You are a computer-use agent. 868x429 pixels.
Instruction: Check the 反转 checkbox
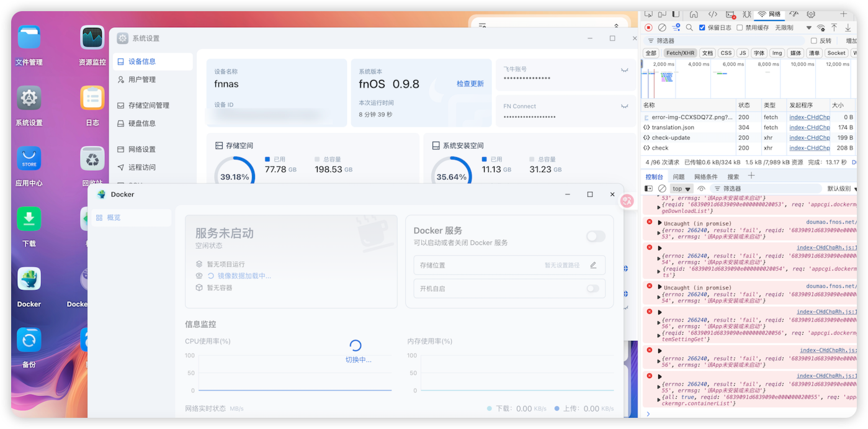(814, 41)
